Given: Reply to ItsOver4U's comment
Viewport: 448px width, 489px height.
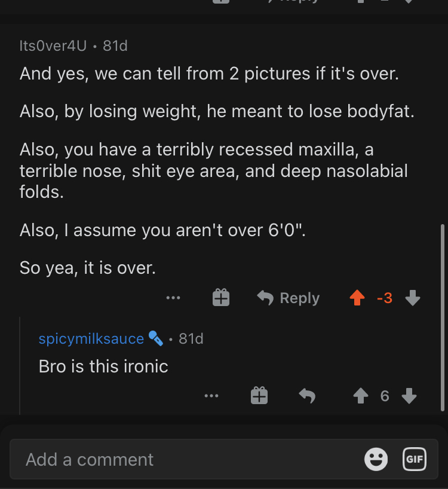Looking at the screenshot, I should point(289,298).
